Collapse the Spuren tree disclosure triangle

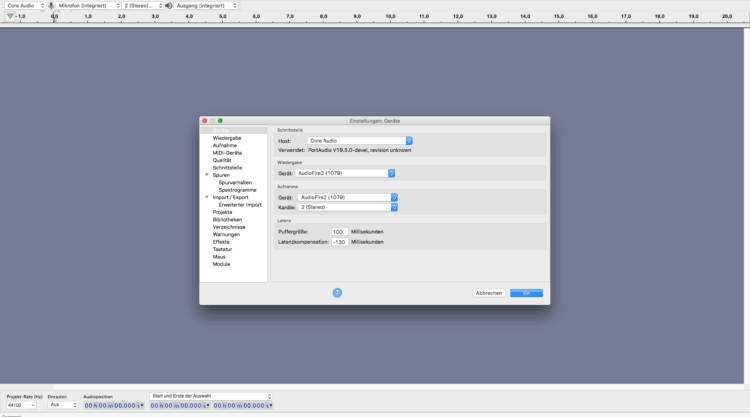[207, 175]
